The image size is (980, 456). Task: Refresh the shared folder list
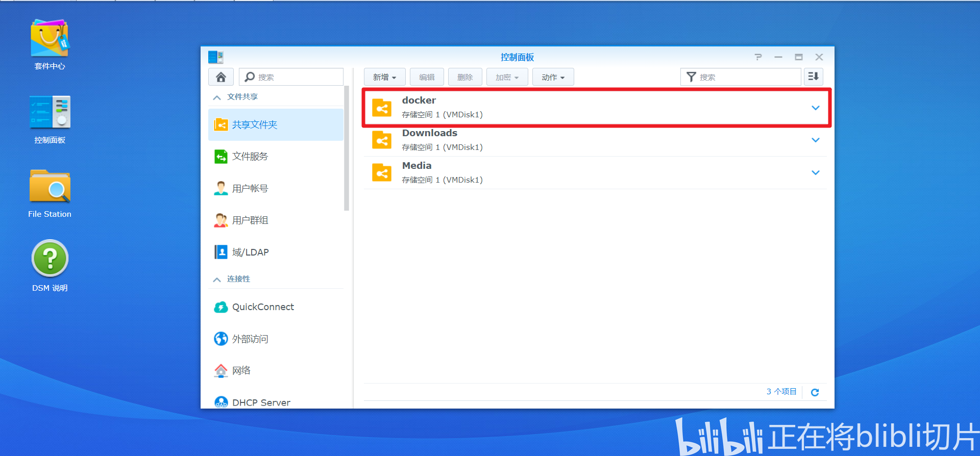click(815, 392)
